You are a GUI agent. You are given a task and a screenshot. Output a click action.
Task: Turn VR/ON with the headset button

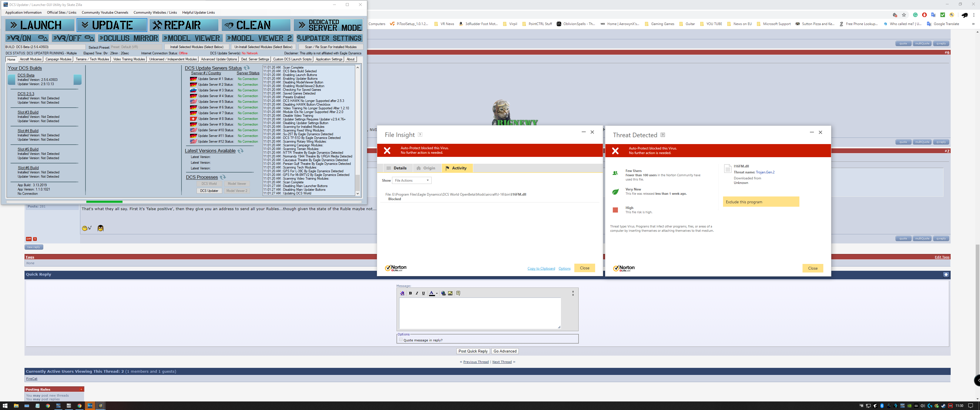[27, 38]
